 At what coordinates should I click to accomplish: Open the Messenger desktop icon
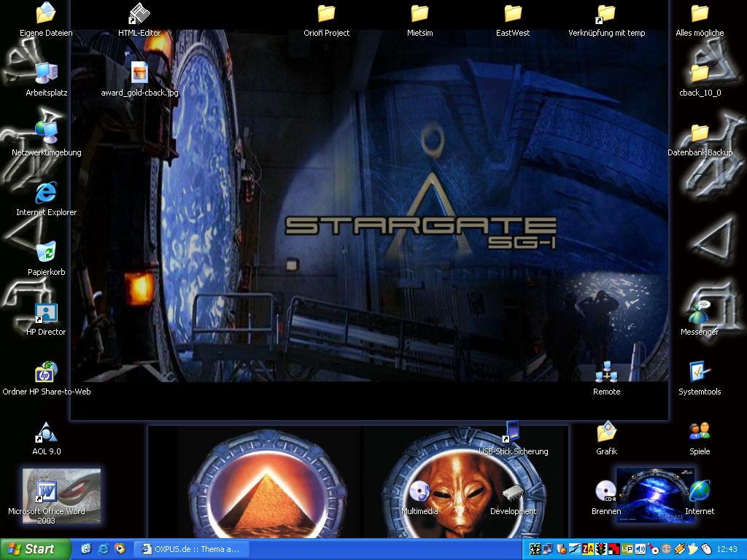click(700, 313)
